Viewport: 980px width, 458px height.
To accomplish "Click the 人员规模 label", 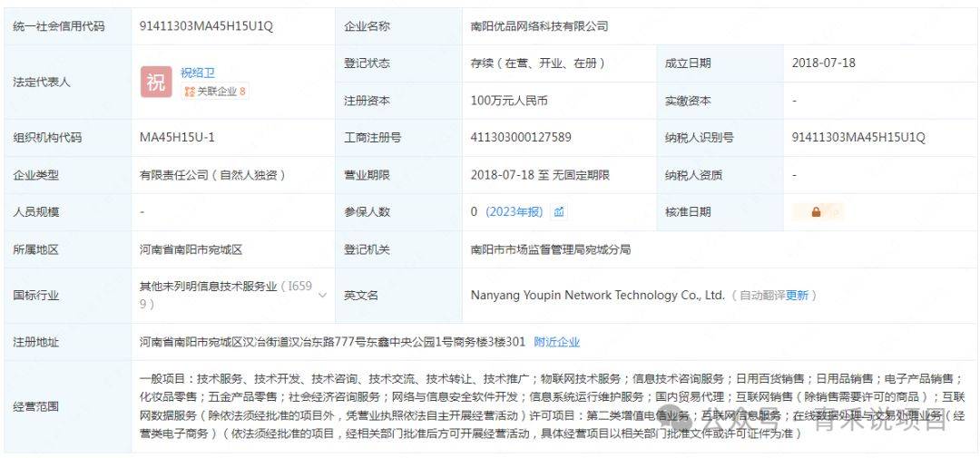I will tap(36, 212).
